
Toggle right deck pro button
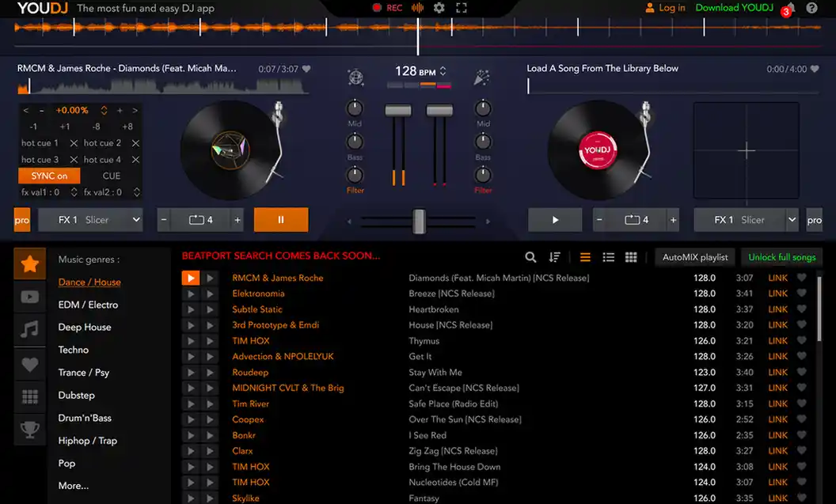point(814,220)
